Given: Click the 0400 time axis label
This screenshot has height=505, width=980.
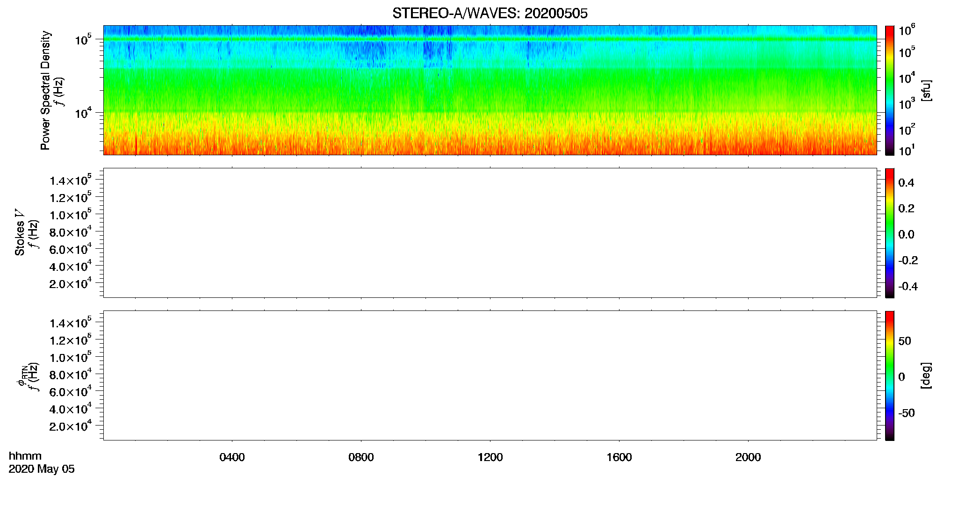Looking at the screenshot, I should coord(232,457).
